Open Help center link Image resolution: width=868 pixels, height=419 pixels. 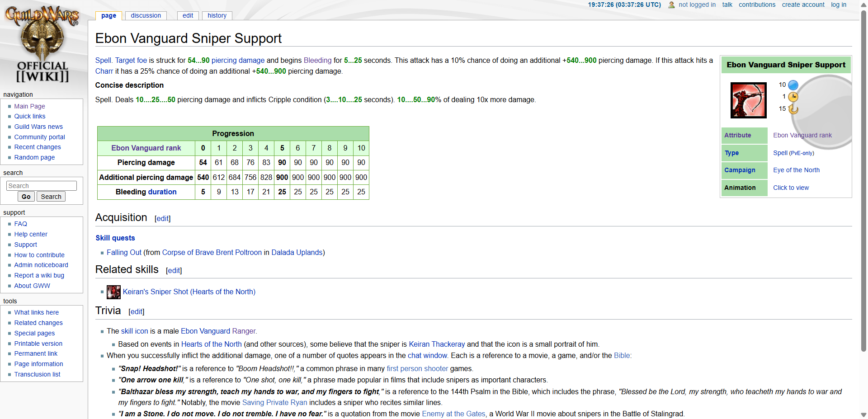click(x=31, y=234)
